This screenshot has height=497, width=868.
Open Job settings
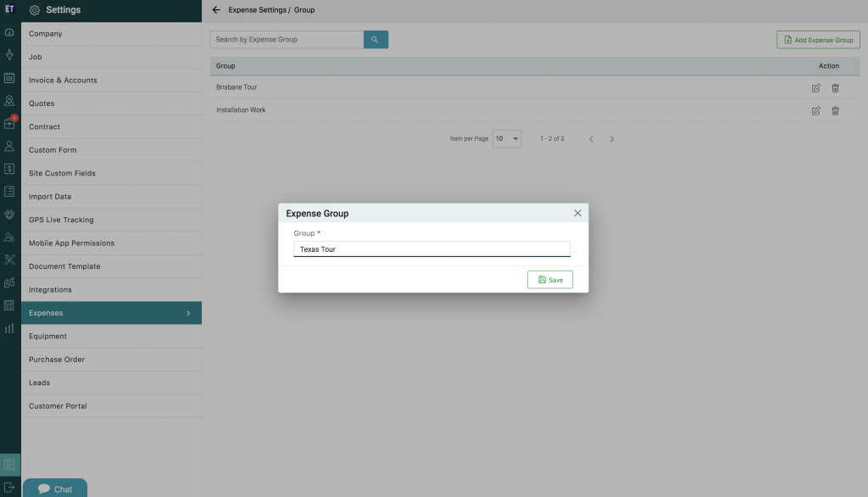coord(111,57)
